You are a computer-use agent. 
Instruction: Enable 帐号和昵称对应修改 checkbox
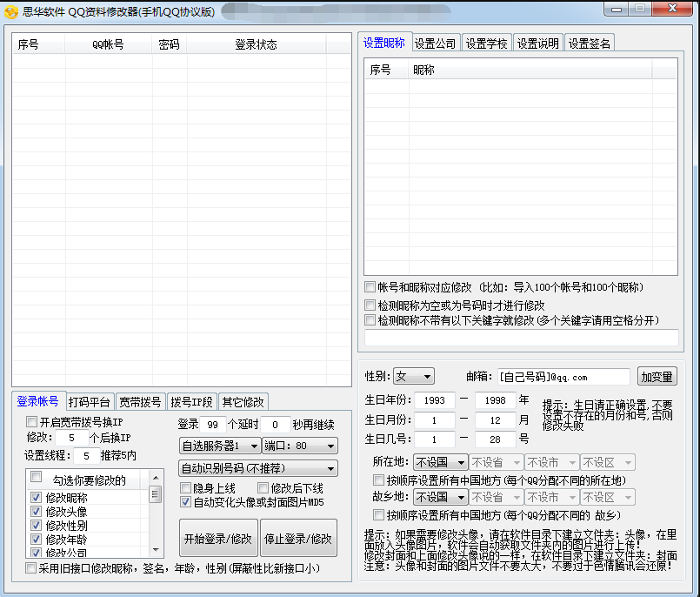click(x=370, y=287)
